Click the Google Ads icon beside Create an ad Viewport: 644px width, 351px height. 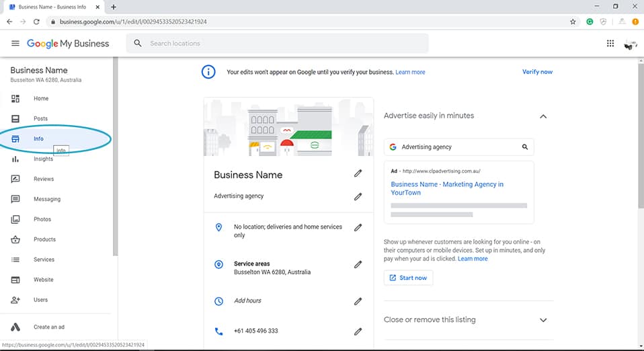(x=15, y=327)
